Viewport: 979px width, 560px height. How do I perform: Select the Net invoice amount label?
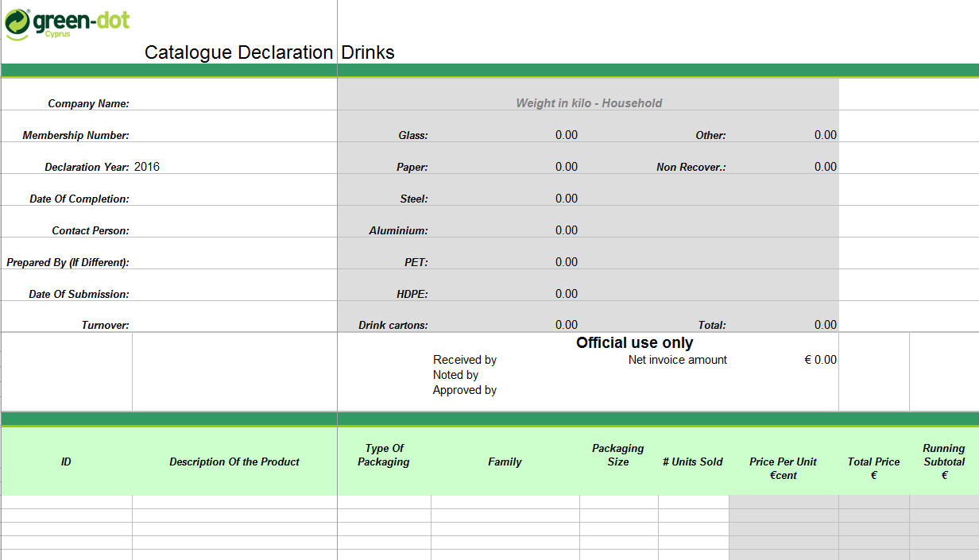[x=678, y=360]
